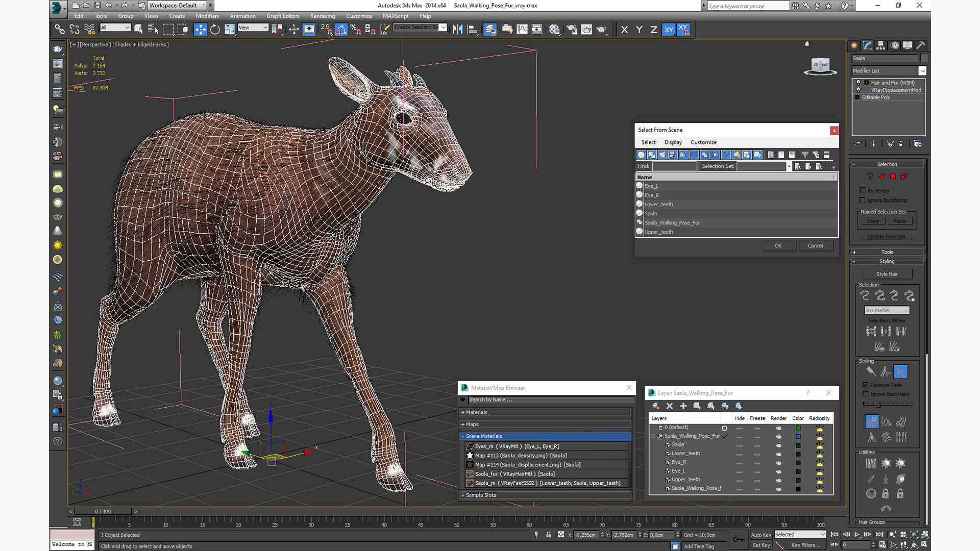The width and height of the screenshot is (980, 551).
Task: Activate the Select and Rotate tool
Action: 215,30
